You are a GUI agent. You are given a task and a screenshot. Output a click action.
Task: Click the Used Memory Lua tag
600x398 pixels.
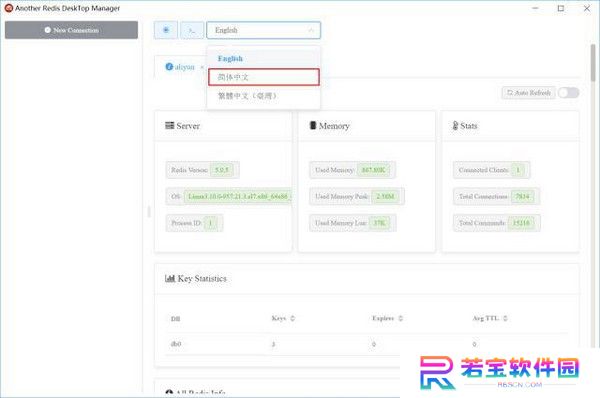[352, 223]
